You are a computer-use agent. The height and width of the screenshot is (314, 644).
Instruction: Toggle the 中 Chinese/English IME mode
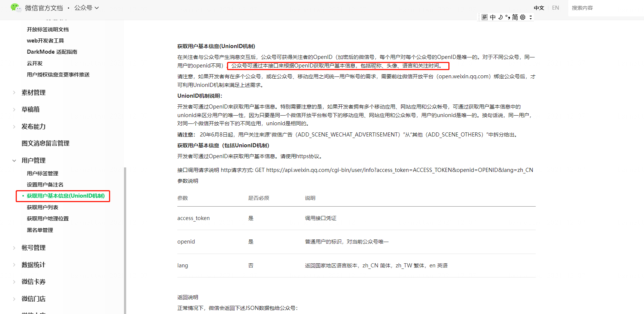coord(493,17)
